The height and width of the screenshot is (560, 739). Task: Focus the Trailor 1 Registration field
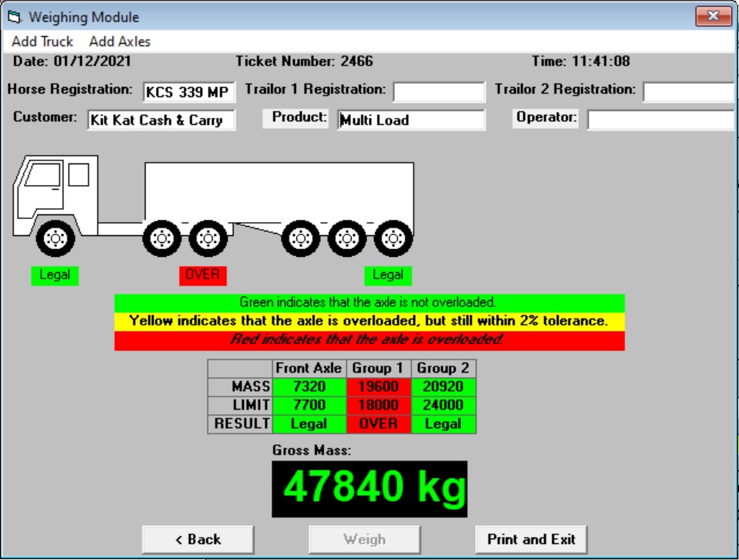pyautogui.click(x=439, y=92)
